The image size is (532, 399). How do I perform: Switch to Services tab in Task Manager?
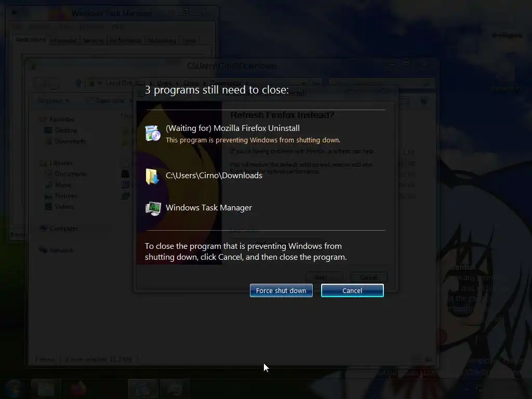pyautogui.click(x=93, y=41)
